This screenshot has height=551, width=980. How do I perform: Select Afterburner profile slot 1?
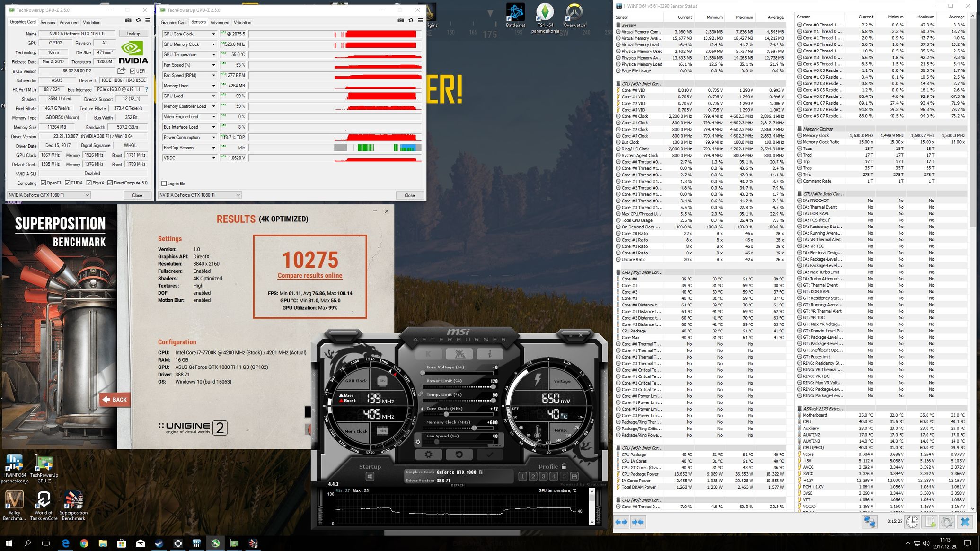522,476
